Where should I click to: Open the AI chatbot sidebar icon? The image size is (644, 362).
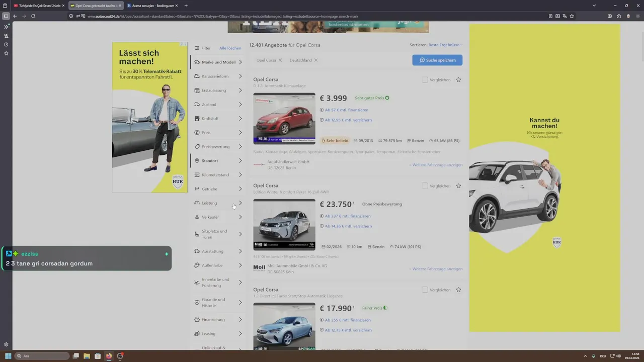6,27
